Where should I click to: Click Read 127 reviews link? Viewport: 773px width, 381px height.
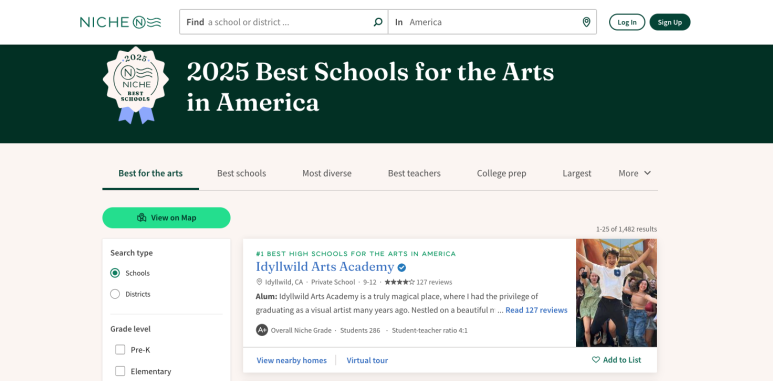tap(536, 311)
